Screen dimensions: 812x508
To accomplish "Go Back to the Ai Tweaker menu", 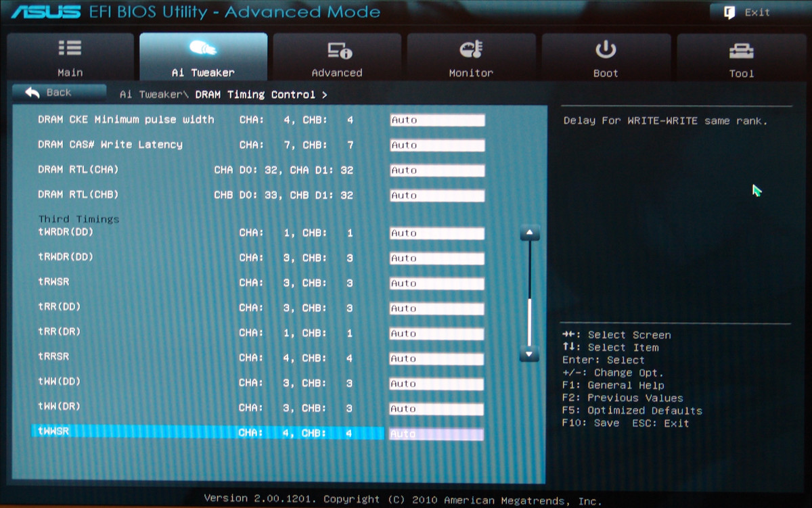I will (x=60, y=93).
